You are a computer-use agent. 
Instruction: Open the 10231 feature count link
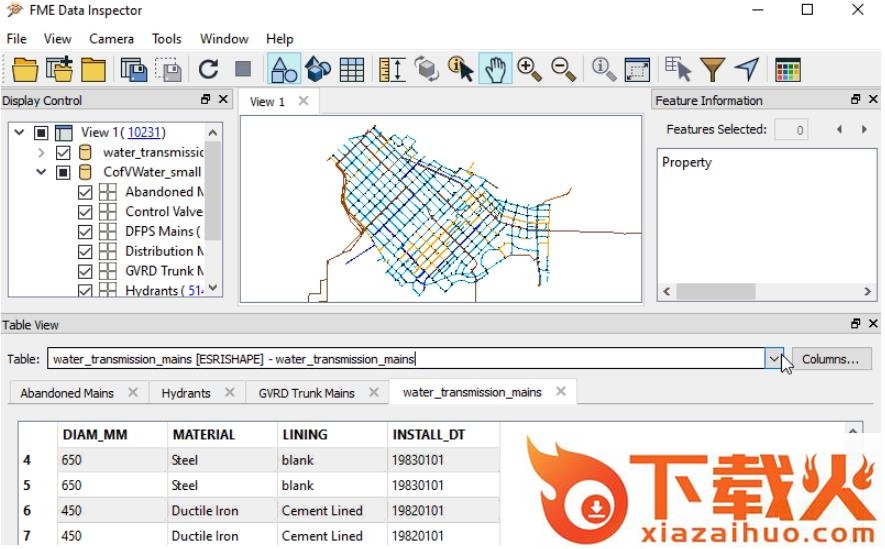click(144, 132)
